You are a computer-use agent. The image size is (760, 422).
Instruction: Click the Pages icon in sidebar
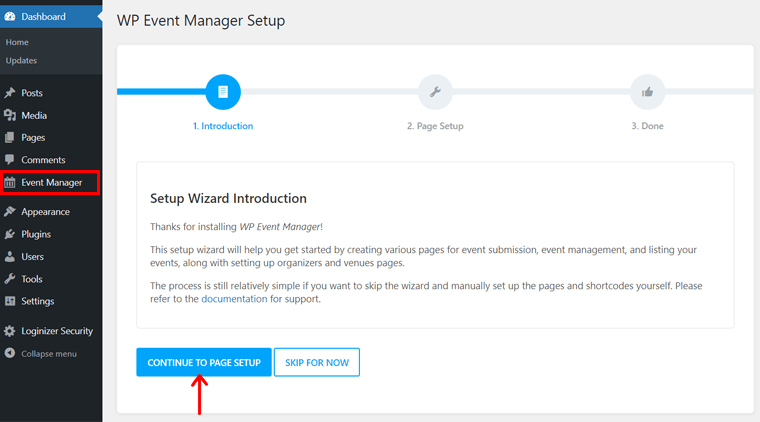[10, 138]
